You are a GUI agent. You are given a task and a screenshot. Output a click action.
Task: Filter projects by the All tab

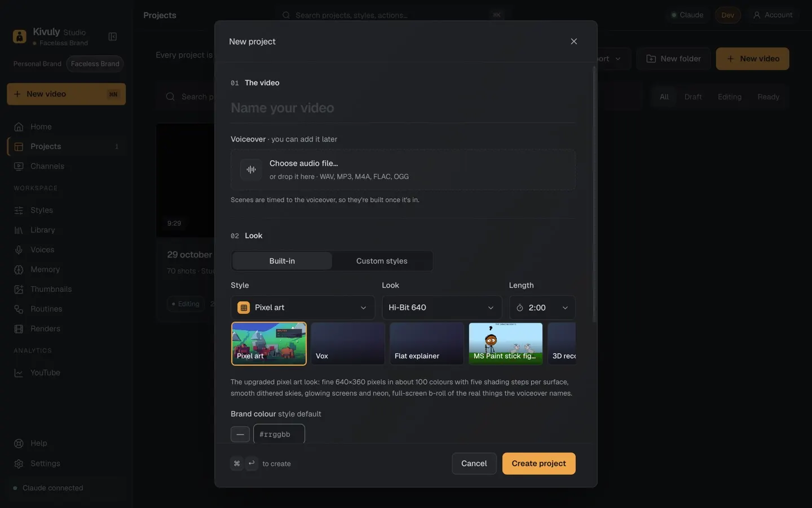[664, 97]
